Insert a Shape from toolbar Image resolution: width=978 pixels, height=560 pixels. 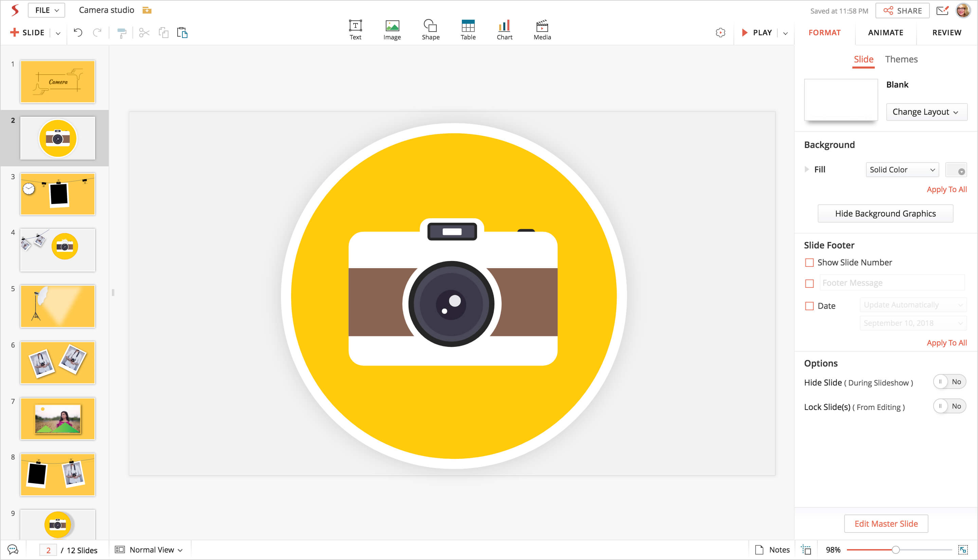[x=430, y=30]
